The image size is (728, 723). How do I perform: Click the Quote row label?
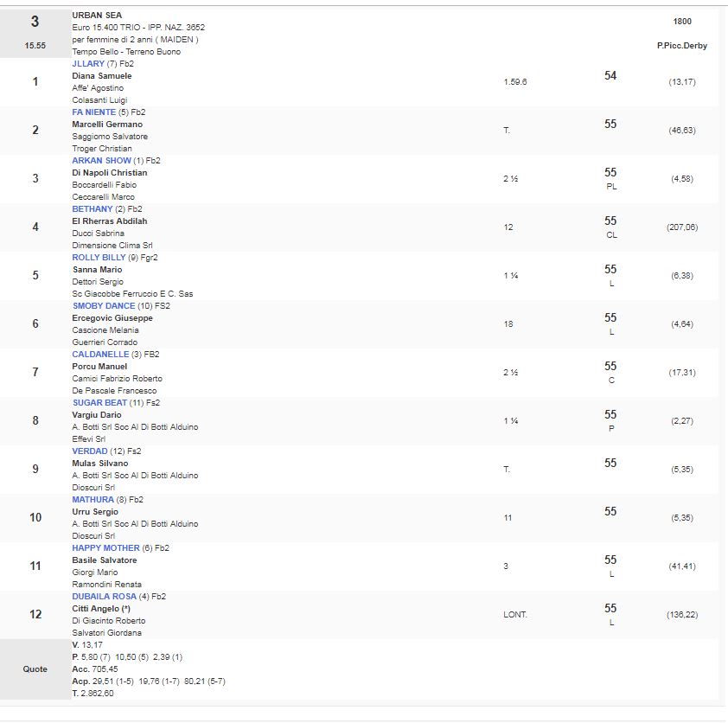coord(35,669)
